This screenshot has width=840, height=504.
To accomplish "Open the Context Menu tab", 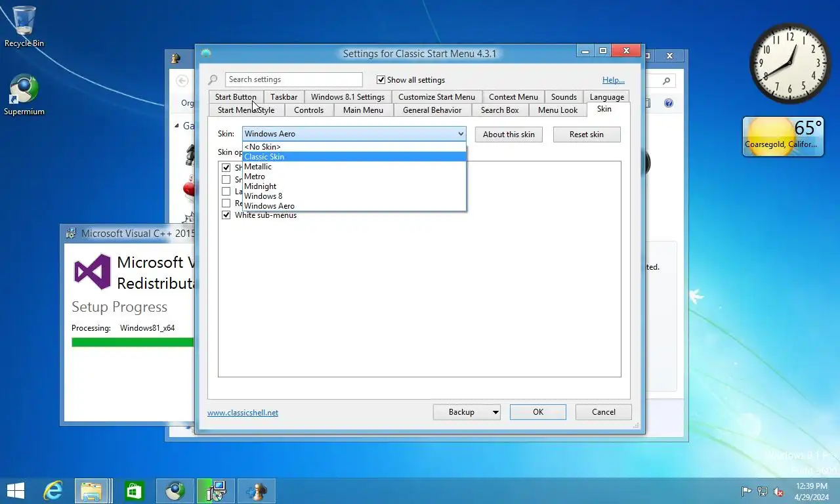I will [513, 97].
